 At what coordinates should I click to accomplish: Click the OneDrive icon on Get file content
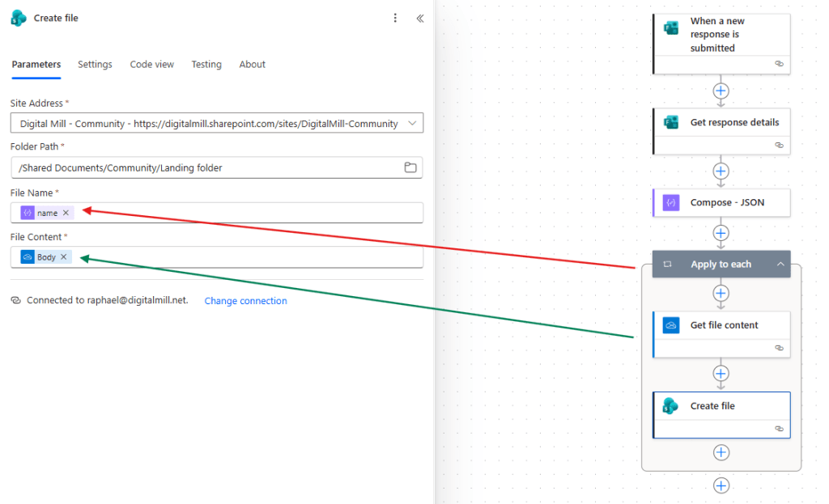[671, 324]
